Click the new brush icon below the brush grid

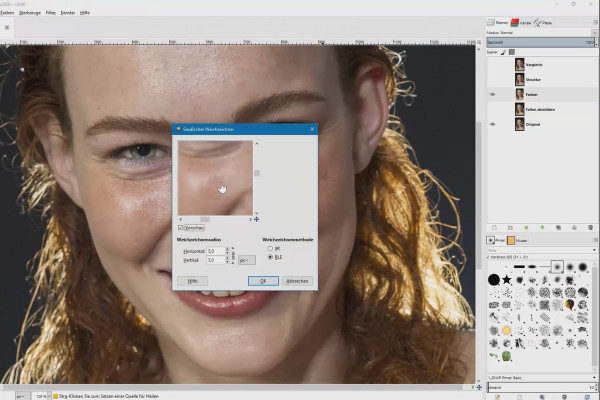click(519, 397)
